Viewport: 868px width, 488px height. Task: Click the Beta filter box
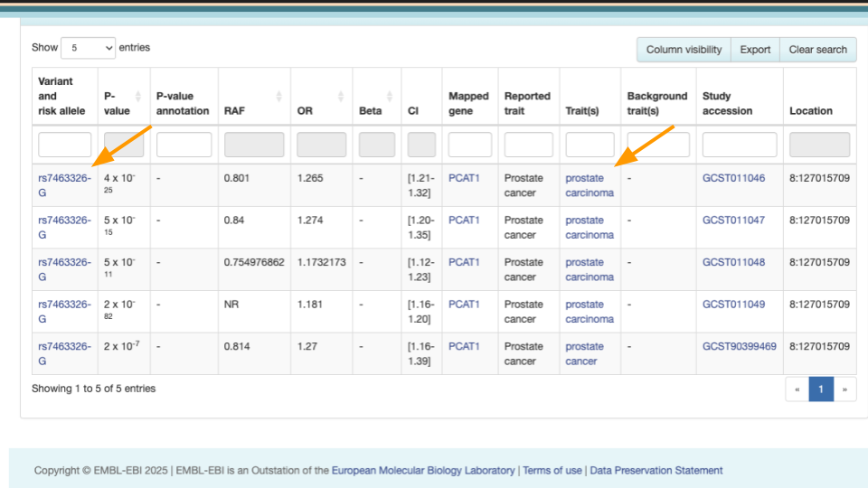[377, 145]
